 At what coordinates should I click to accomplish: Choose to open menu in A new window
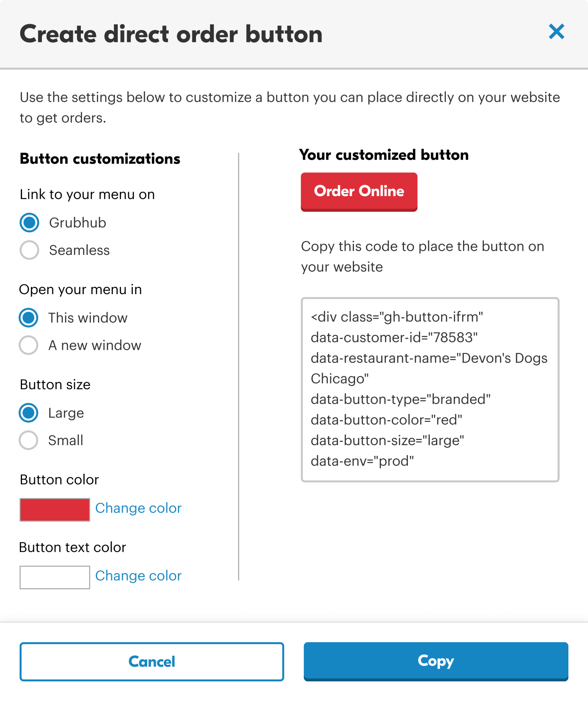(28, 345)
